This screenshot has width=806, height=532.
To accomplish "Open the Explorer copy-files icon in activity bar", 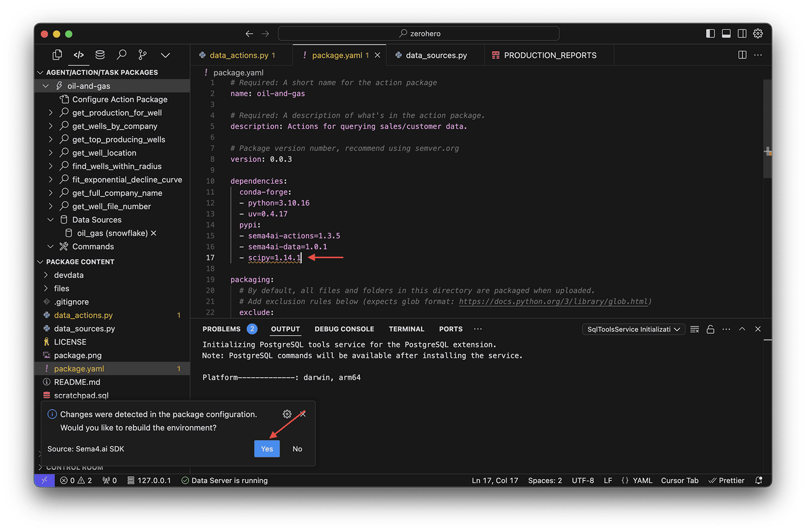I will tap(57, 54).
